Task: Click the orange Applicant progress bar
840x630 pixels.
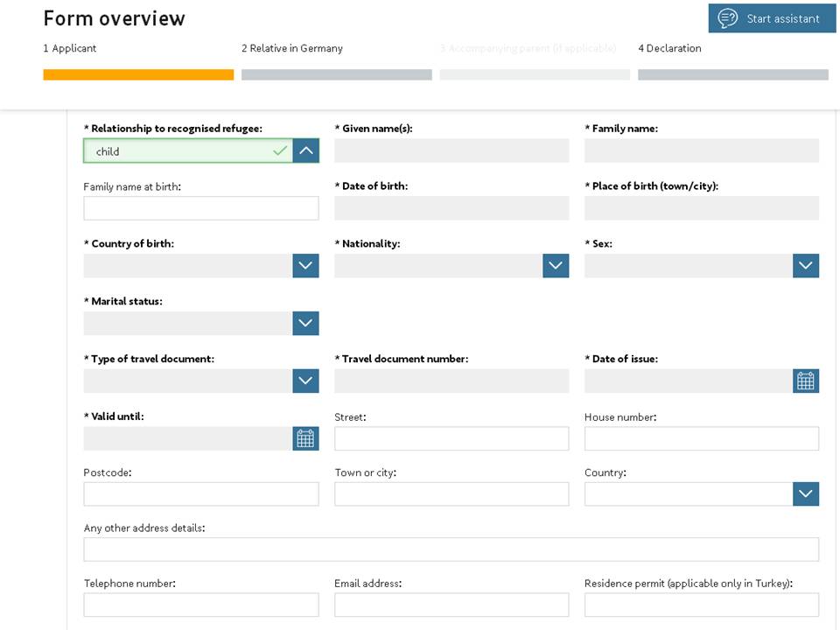Action: (137, 74)
